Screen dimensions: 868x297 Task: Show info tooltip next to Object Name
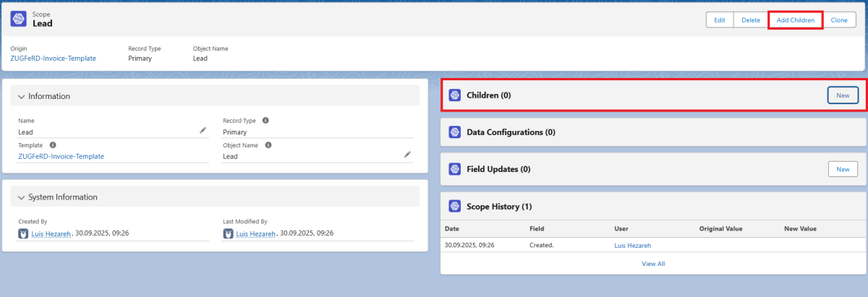coord(268,145)
